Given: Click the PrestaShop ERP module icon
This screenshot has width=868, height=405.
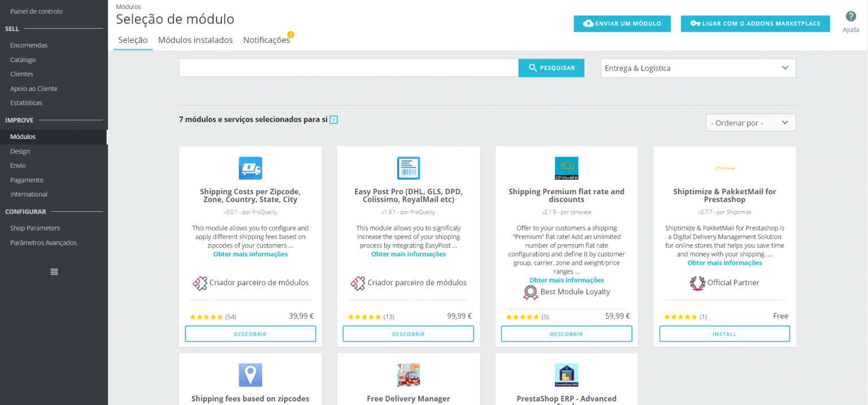Looking at the screenshot, I should coord(567,375).
